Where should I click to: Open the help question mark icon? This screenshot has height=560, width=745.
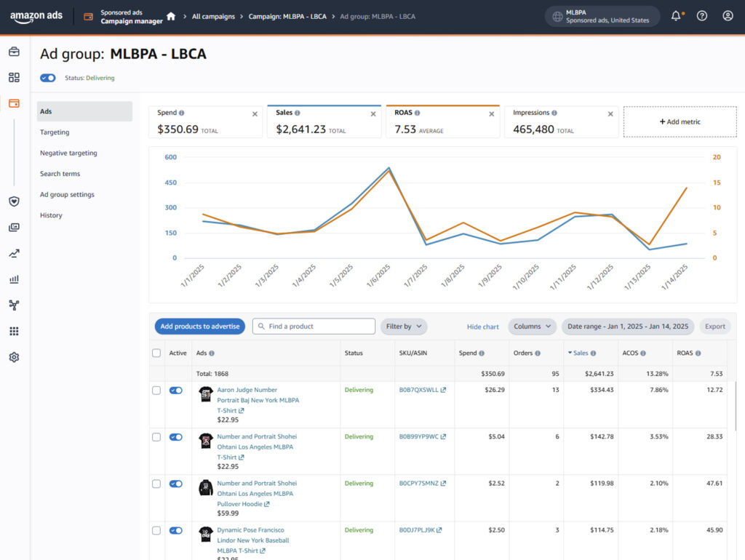[x=702, y=16]
